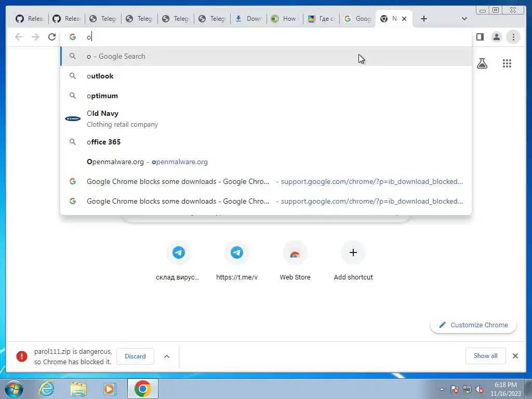Image resolution: width=532 pixels, height=399 pixels.
Task: Expand options for the parol111.zip download
Action: [167, 356]
